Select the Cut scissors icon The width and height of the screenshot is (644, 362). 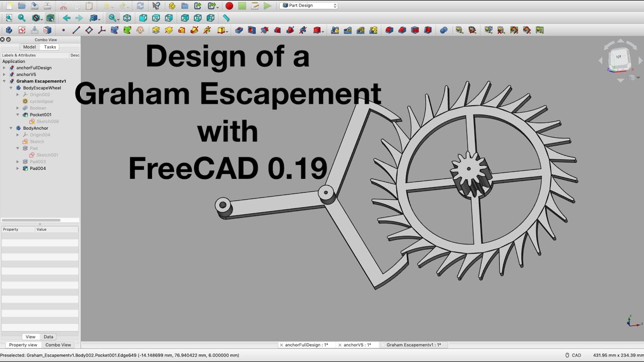pyautogui.click(x=63, y=6)
